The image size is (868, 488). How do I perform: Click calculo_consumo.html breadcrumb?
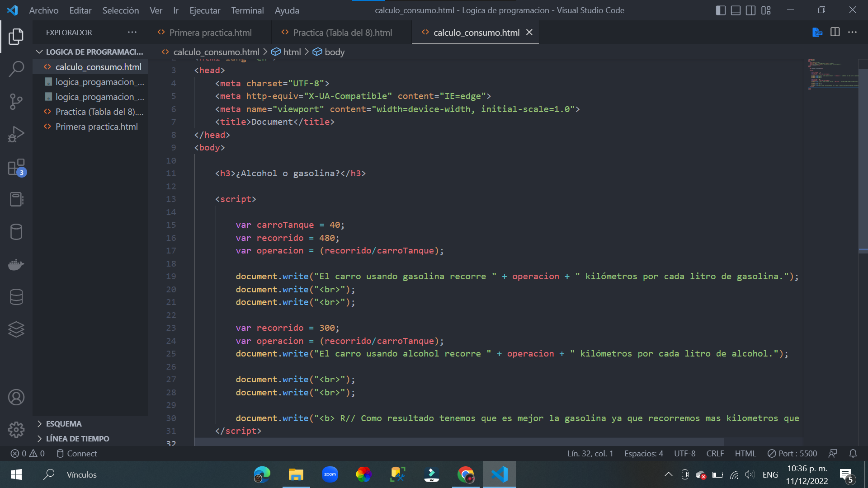pos(211,52)
